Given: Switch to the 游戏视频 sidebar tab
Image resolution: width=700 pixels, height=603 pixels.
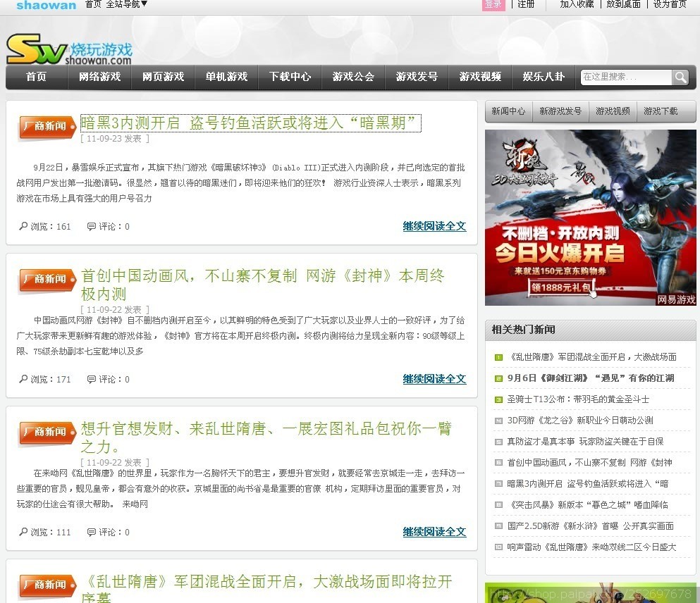Looking at the screenshot, I should [x=613, y=111].
